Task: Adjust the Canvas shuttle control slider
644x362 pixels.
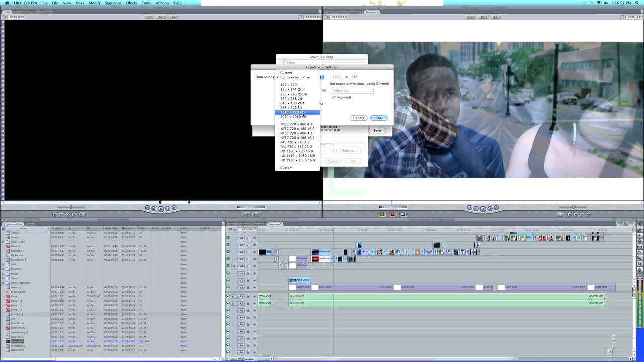Action: (x=392, y=207)
